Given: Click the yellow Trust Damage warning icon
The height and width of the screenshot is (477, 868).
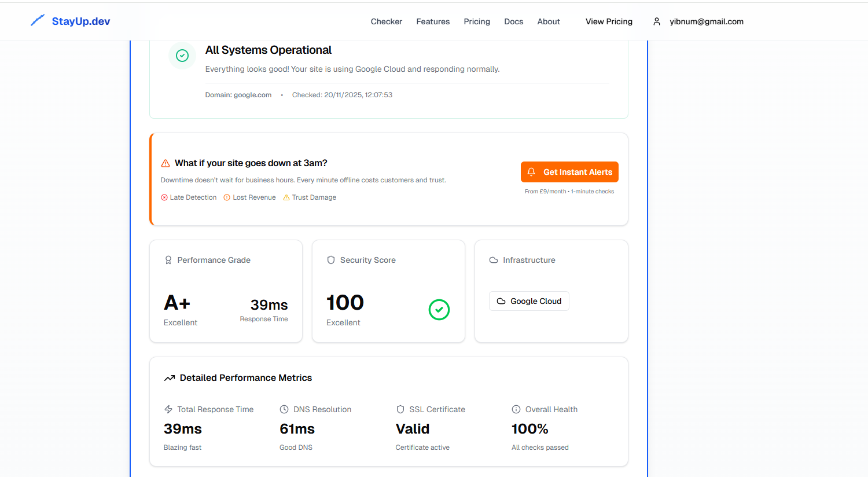Looking at the screenshot, I should [286, 197].
